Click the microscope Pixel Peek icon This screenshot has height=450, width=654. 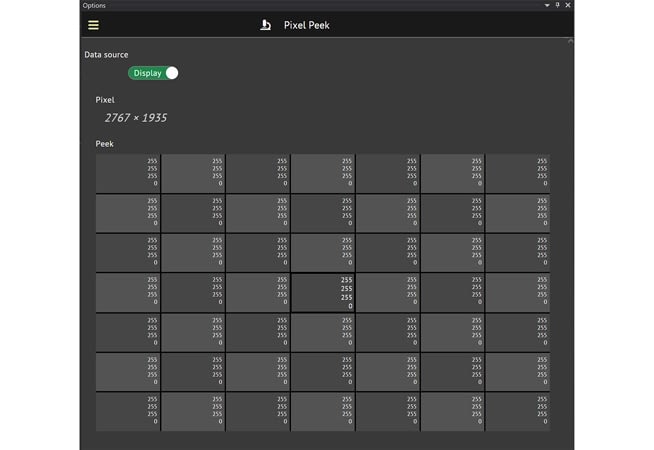(x=266, y=25)
